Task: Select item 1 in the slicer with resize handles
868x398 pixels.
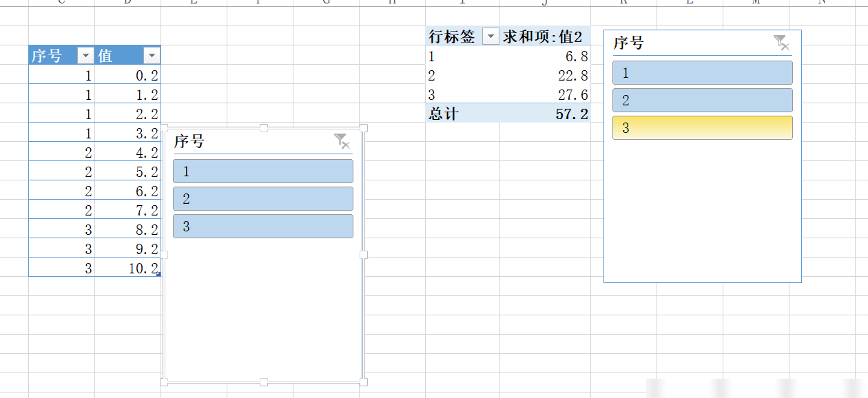Action: click(263, 171)
